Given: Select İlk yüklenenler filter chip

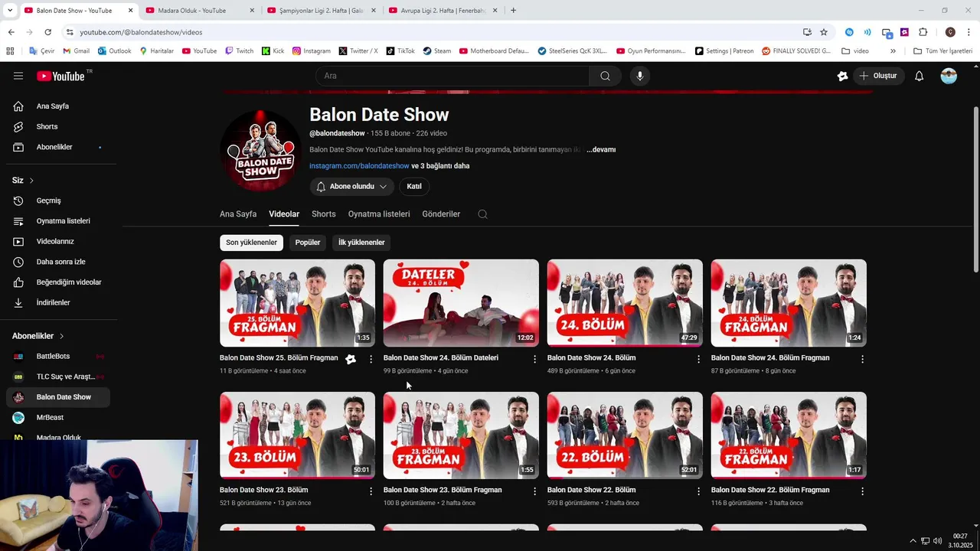Looking at the screenshot, I should coord(361,243).
